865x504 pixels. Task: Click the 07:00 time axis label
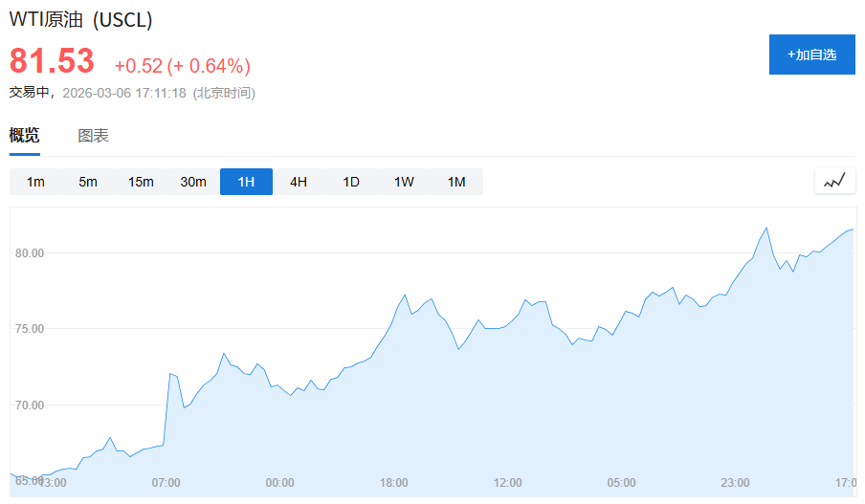(166, 483)
